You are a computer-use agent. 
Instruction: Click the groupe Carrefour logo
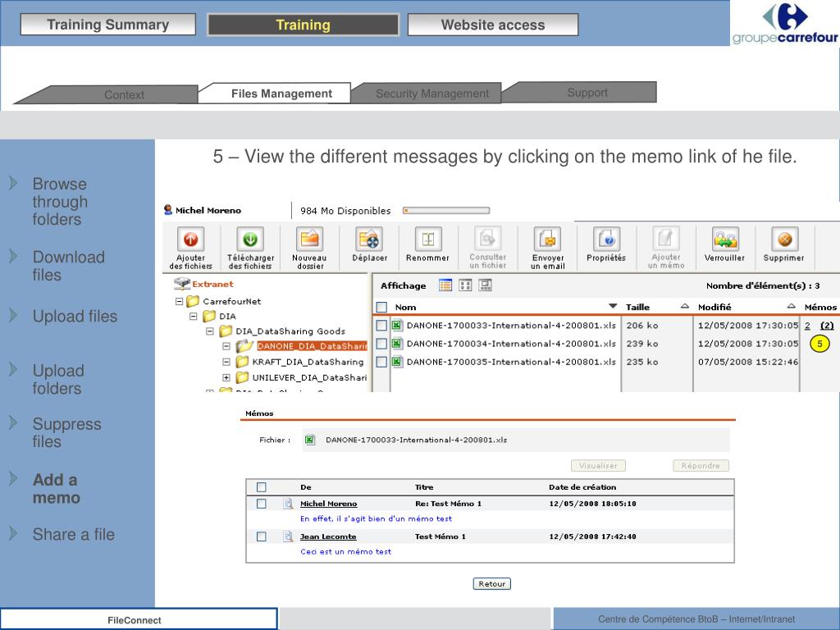click(785, 23)
